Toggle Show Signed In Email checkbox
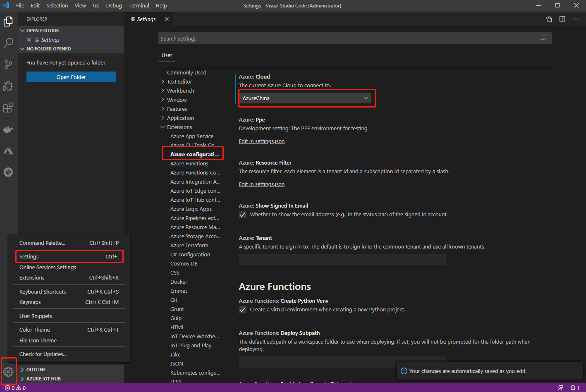The image size is (586, 392). coord(243,215)
